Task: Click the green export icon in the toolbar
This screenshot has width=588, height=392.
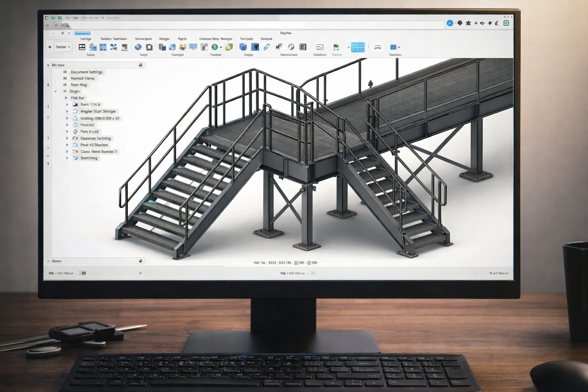Action: pyautogui.click(x=214, y=47)
